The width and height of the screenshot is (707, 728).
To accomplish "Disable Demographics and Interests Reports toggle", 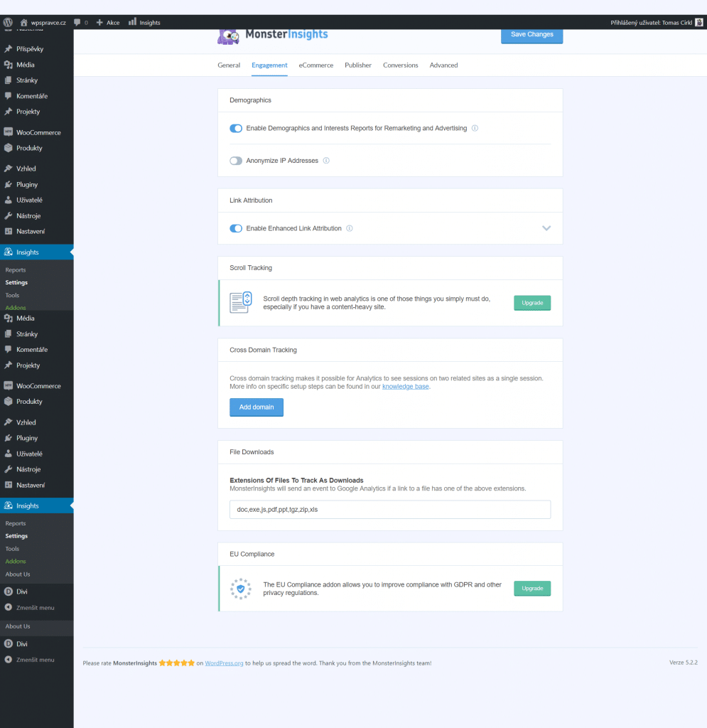I will click(236, 128).
